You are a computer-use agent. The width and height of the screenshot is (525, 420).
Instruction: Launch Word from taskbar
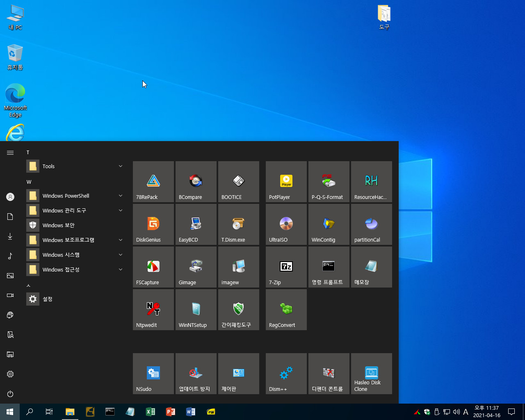tap(191, 412)
